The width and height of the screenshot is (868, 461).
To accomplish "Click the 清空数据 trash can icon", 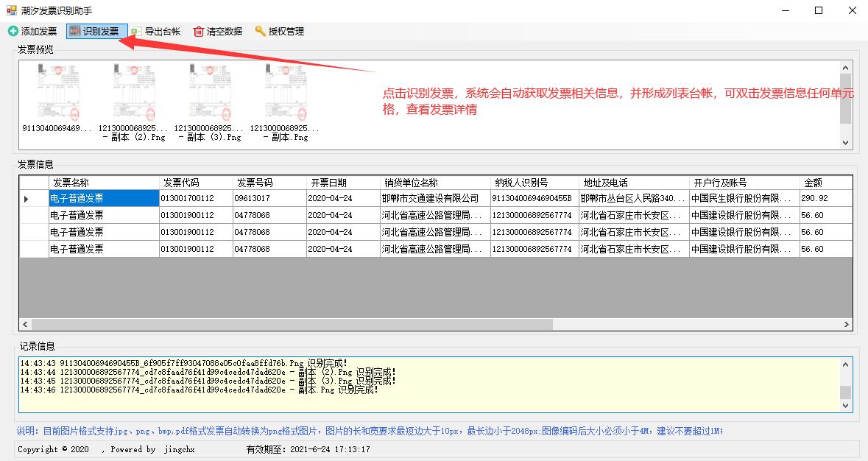I will 199,32.
